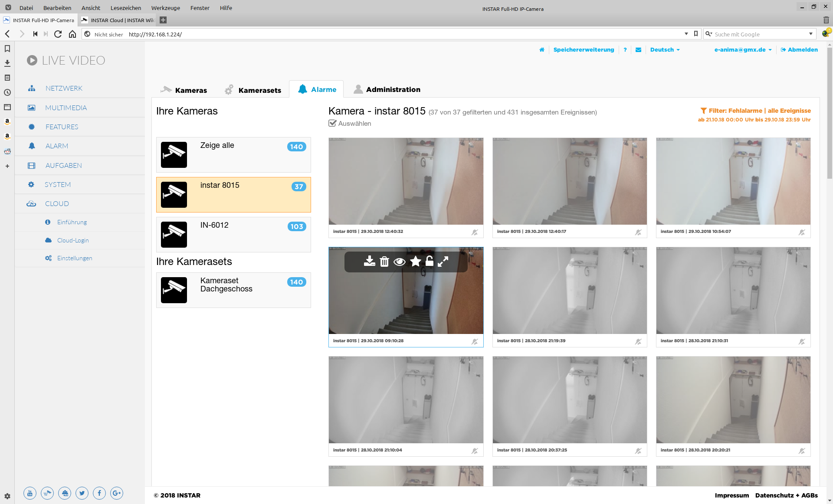Expand the AUFGABEN sidebar menu
Screen dimensions: 833x504
point(80,165)
